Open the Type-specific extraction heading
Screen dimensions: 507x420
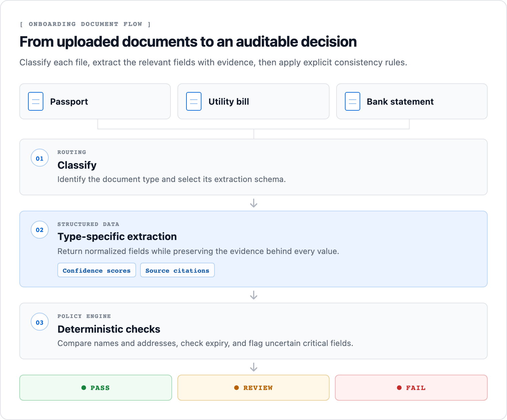(x=117, y=236)
